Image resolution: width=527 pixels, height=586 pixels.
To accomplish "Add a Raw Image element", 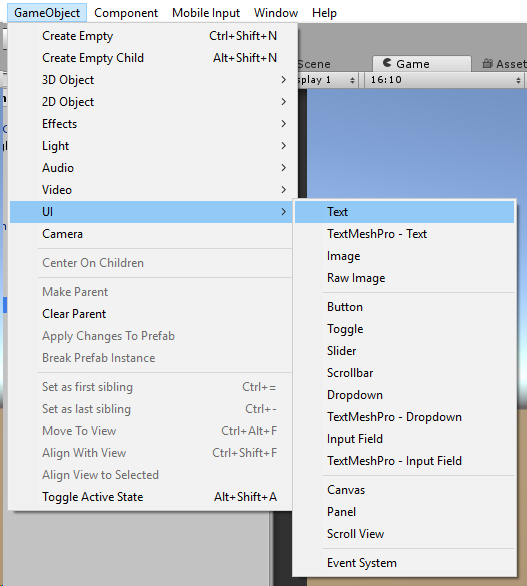I will point(404,278).
